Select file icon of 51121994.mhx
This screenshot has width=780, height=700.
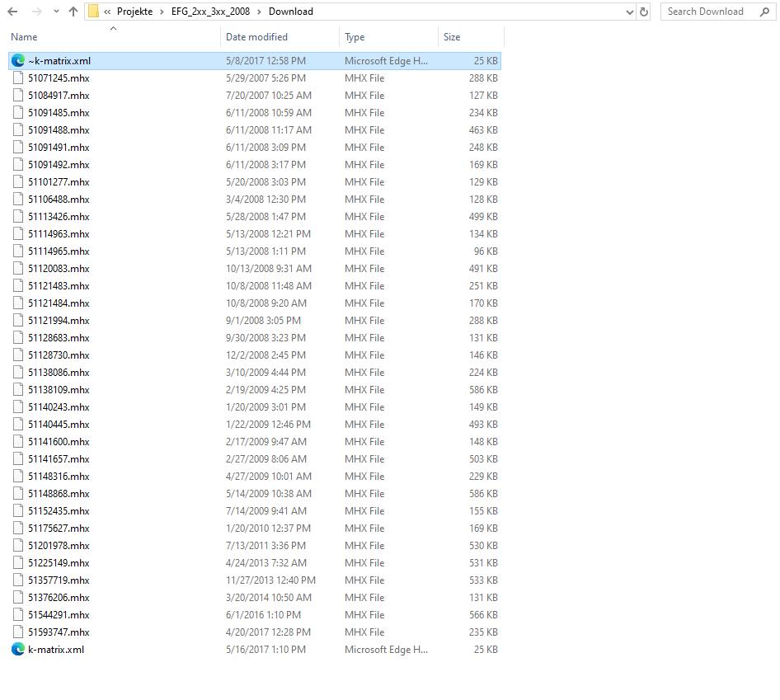click(18, 321)
